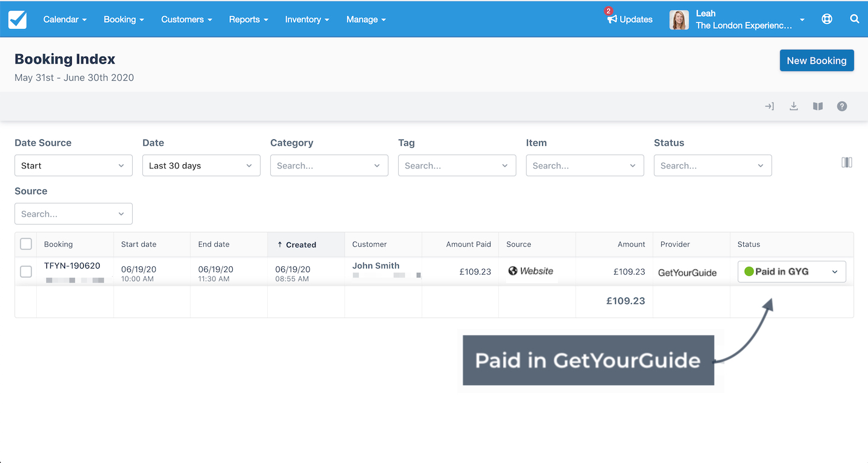Expand the account menu caret
The height and width of the screenshot is (463, 868).
click(802, 20)
